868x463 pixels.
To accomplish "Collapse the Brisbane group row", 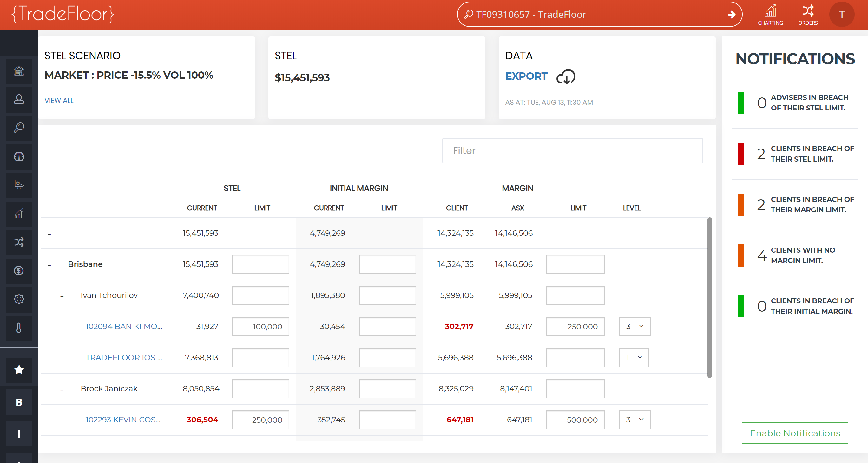I will click(49, 265).
